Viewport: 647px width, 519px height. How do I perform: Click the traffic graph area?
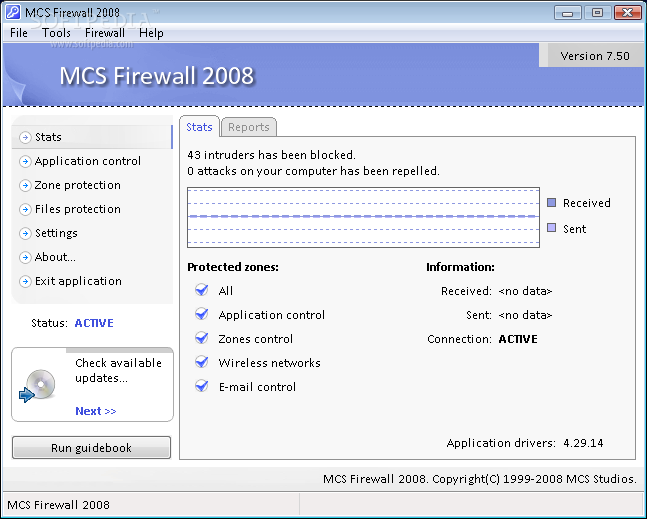click(x=363, y=217)
